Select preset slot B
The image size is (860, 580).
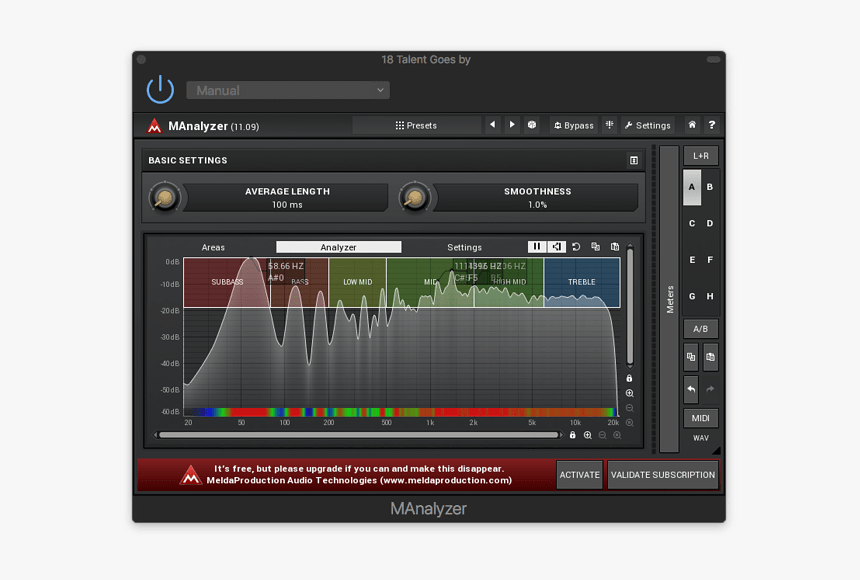pos(710,187)
